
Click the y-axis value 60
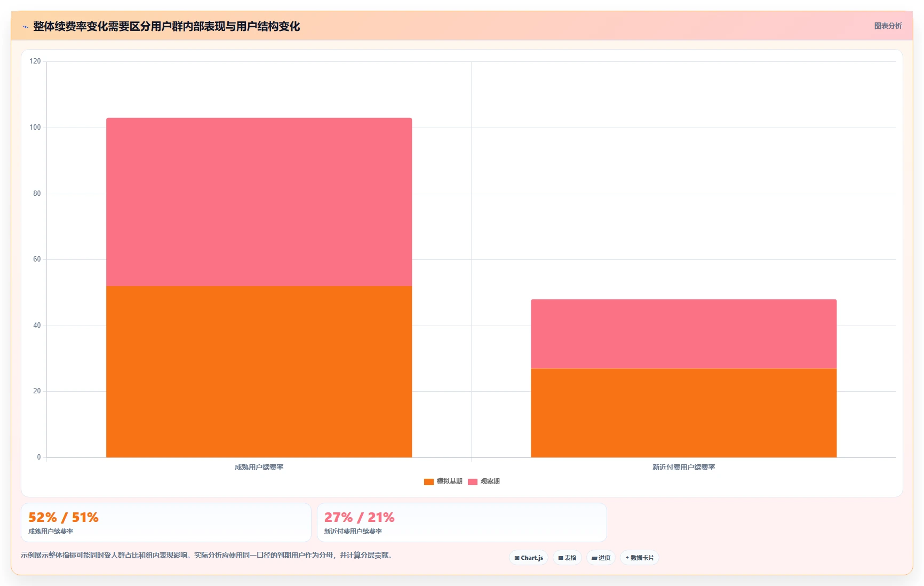coord(37,259)
